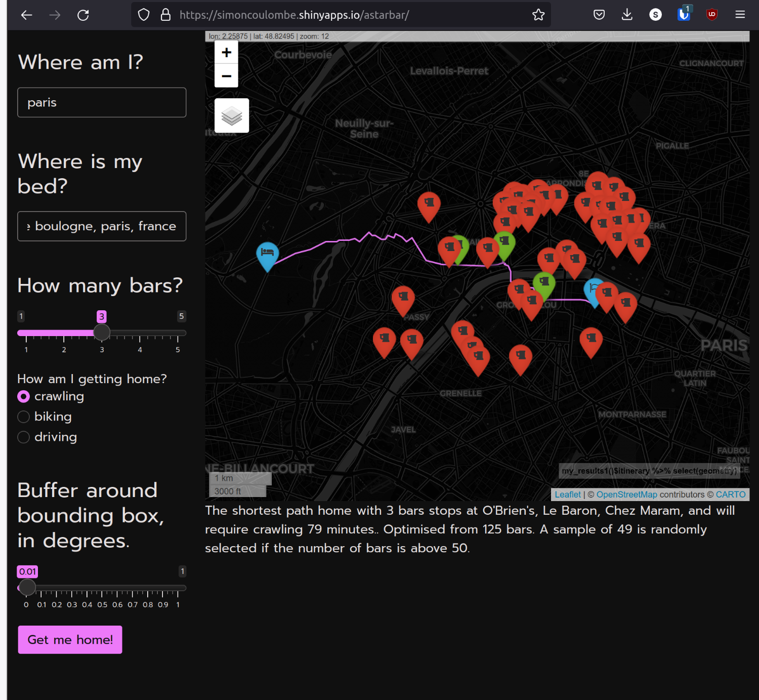This screenshot has height=700, width=759.
Task: Show site security padlock info
Action: pyautogui.click(x=165, y=15)
